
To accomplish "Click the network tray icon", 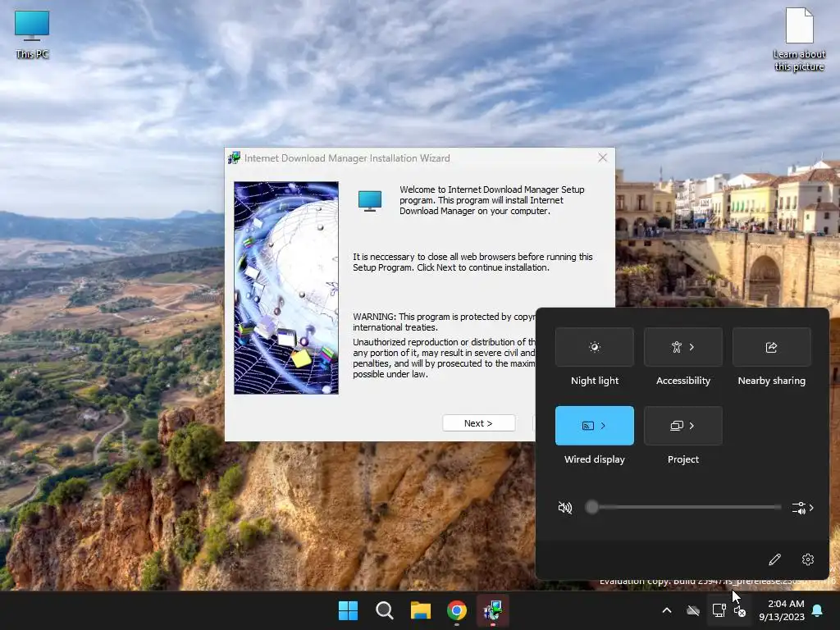I will click(719, 610).
